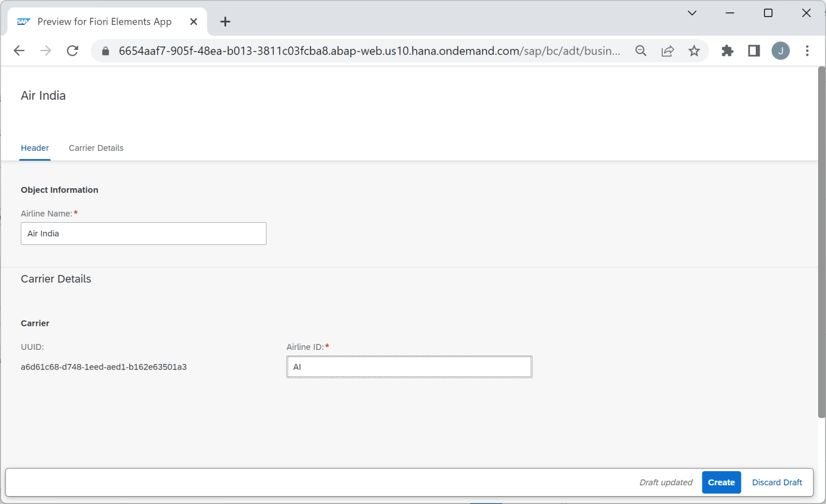Reload the Fiori preview page
826x504 pixels.
tap(73, 50)
